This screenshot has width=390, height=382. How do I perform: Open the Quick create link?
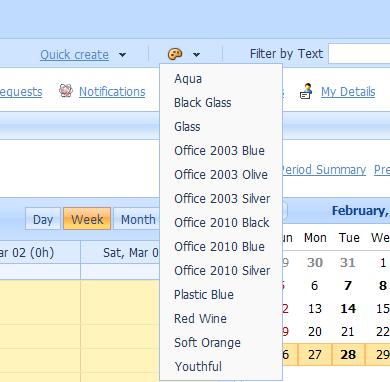[x=74, y=55]
